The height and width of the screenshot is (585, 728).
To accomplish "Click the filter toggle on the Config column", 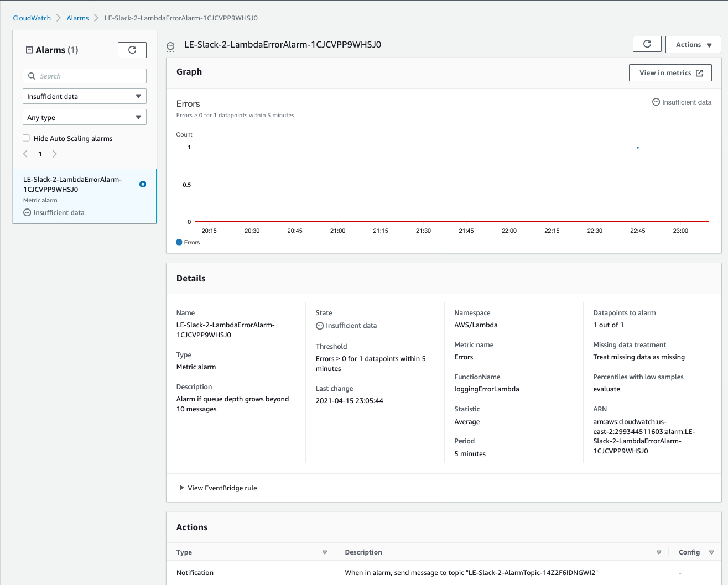I will point(712,552).
